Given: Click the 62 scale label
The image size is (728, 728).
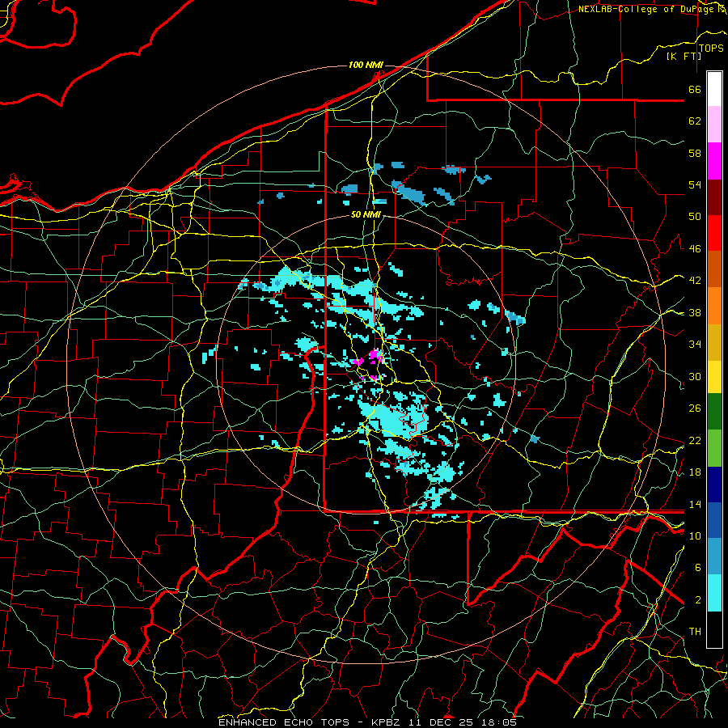Looking at the screenshot, I should coord(695,121).
